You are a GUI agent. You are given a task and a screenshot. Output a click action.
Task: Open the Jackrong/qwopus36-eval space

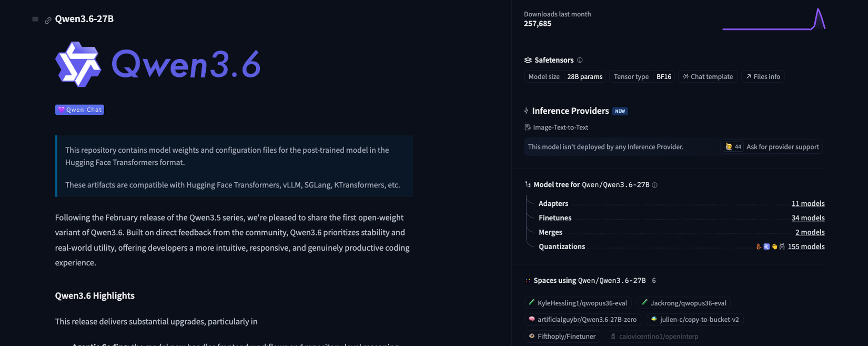(683, 303)
